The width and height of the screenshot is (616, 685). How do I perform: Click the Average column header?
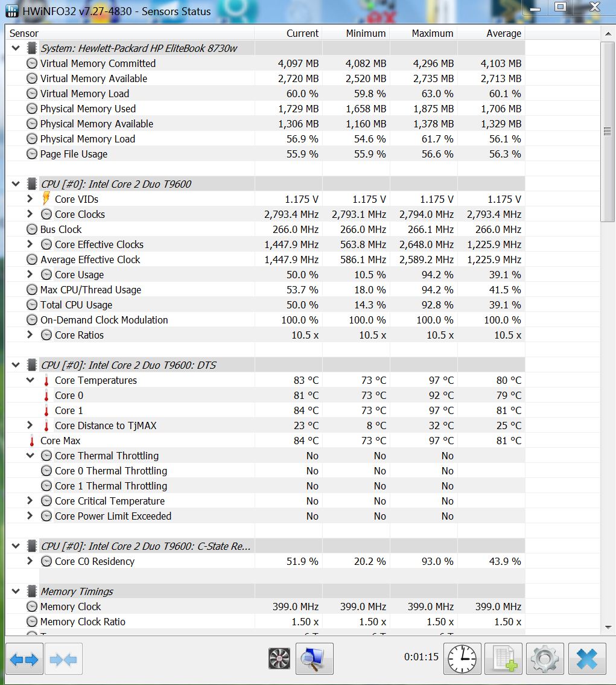tap(491, 33)
